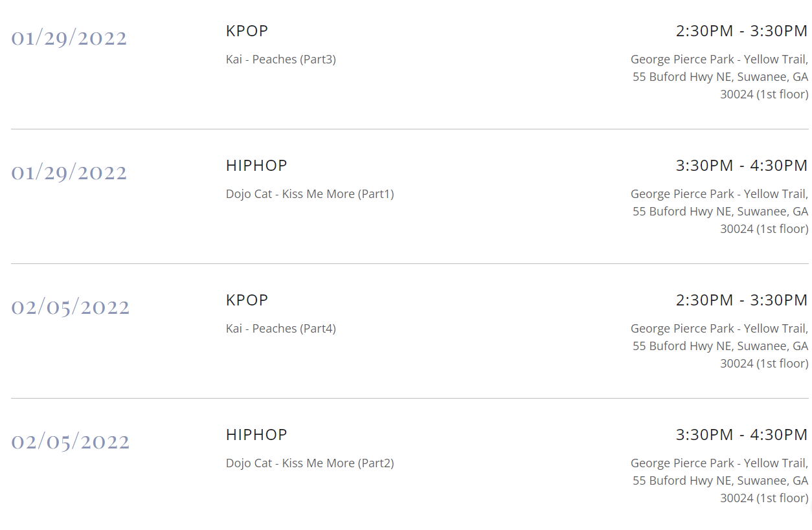The width and height of the screenshot is (812, 530).
Task: Select the KPOP heading for 02/05/2022
Action: click(x=247, y=300)
